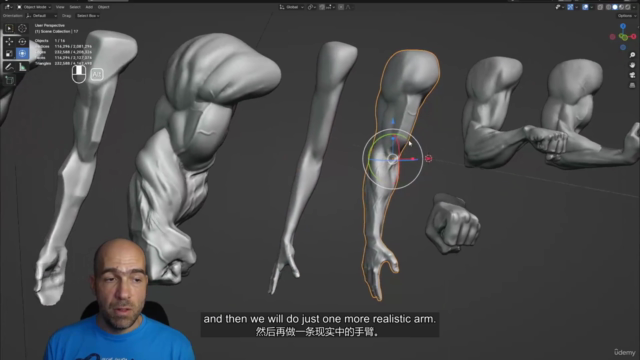The image size is (640, 360).
Task: Switch to wireframe shading
Action: click(x=609, y=7)
